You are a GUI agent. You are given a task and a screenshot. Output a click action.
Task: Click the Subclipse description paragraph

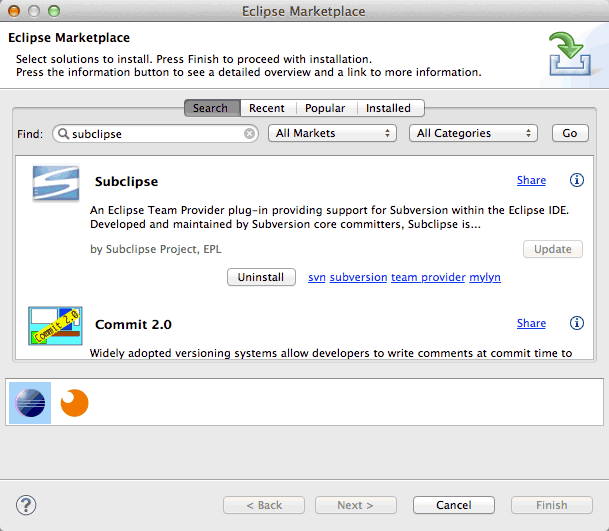click(329, 217)
